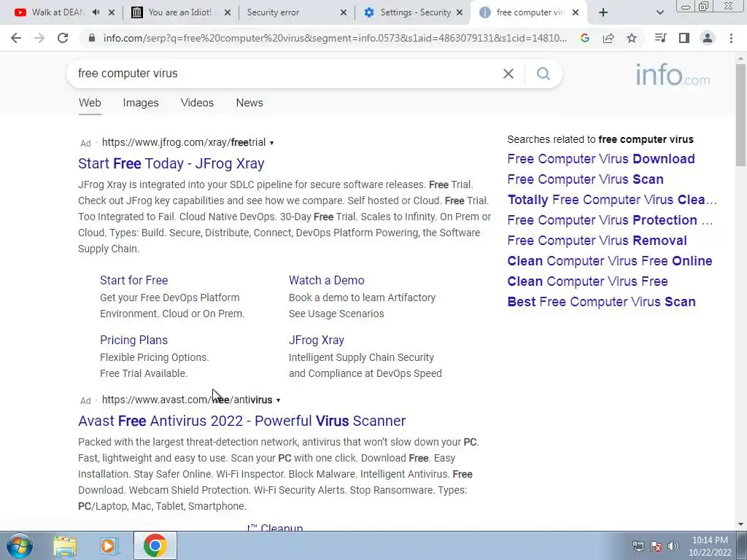Open 'Clean Computer Virus Free' related search
This screenshot has width=747, height=560.
(587, 282)
